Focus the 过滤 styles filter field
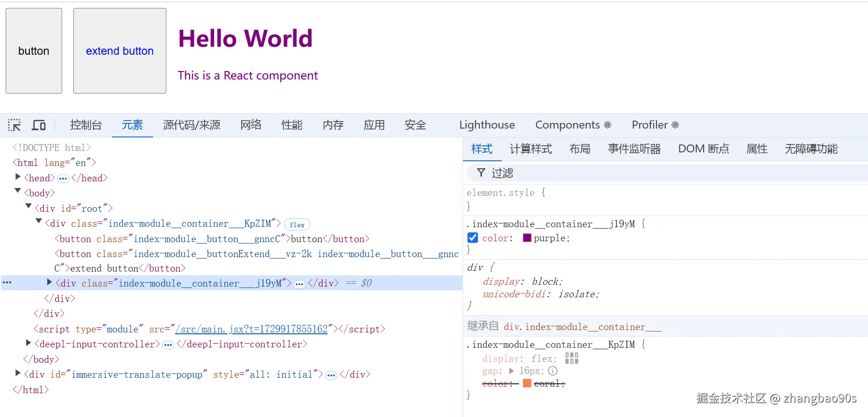The width and height of the screenshot is (868, 417). [667, 173]
